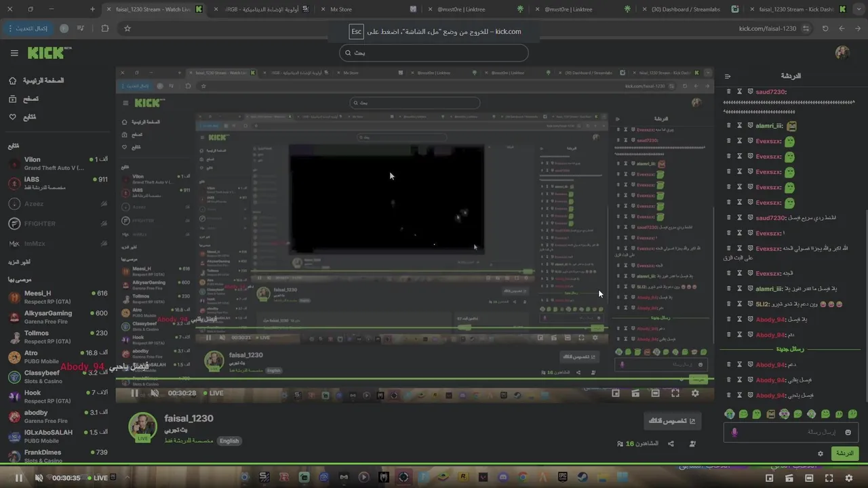Viewport: 868px width, 488px height.
Task: Click the blue إكمال التحديث update button
Action: (28, 28)
